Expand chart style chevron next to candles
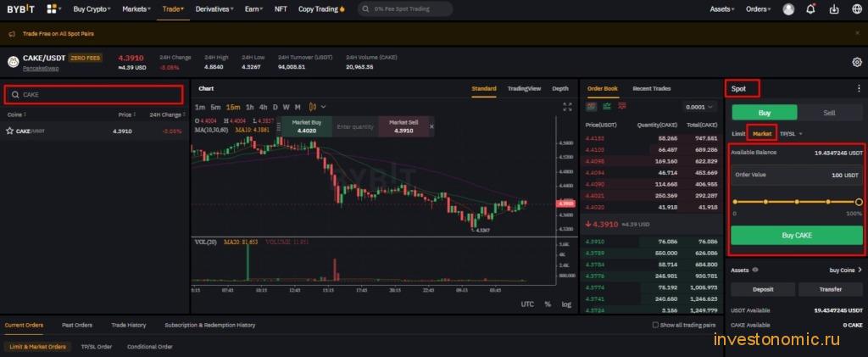 coord(323,107)
